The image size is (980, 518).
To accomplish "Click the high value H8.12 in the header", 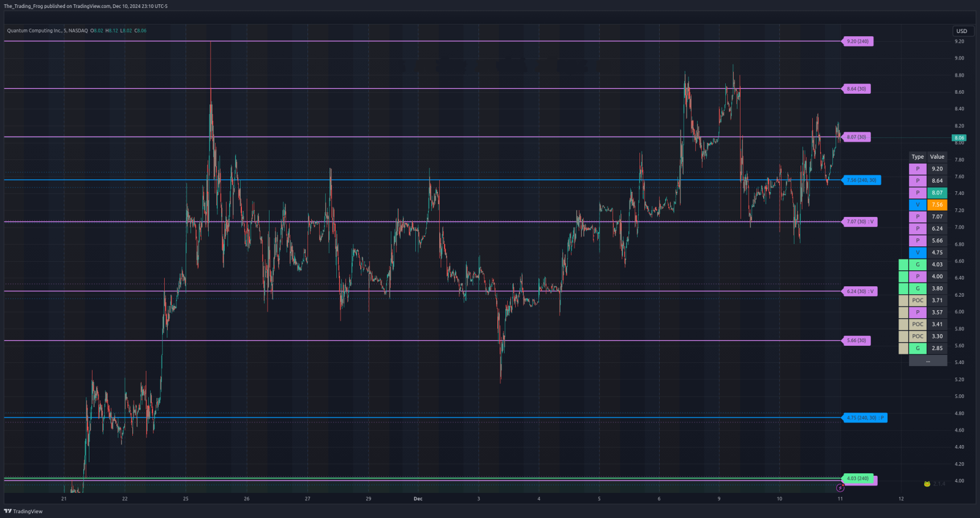I will tap(111, 31).
